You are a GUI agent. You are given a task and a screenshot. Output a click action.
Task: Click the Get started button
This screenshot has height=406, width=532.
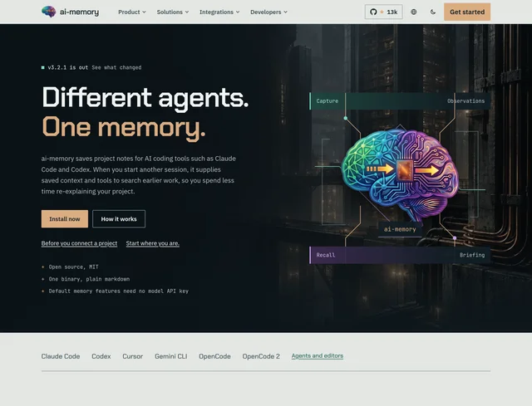click(x=467, y=12)
